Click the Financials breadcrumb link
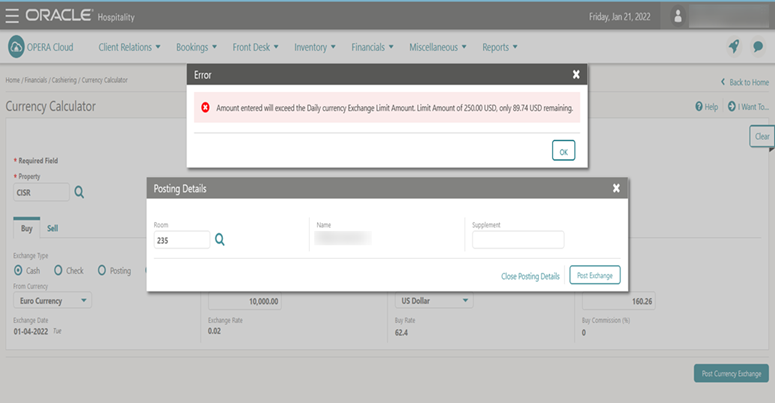This screenshot has height=403, width=775. point(36,80)
